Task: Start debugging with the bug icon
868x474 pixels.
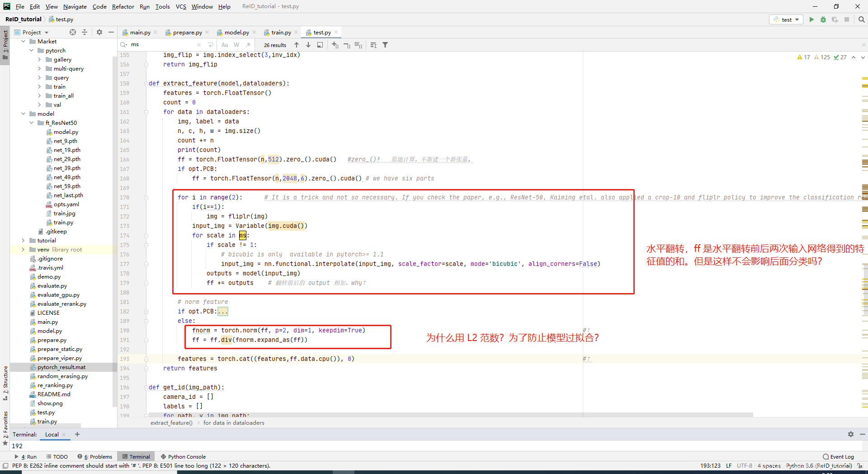Action: tap(823, 19)
